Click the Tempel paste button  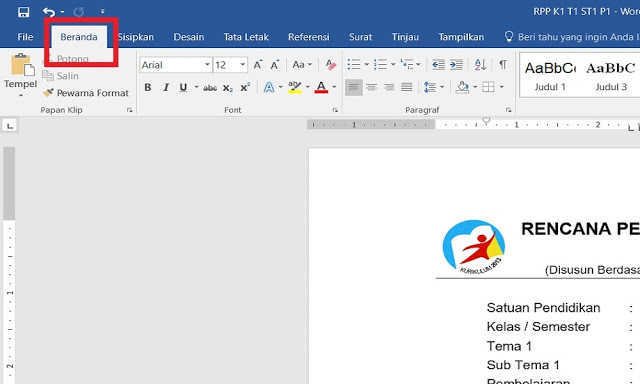click(20, 75)
